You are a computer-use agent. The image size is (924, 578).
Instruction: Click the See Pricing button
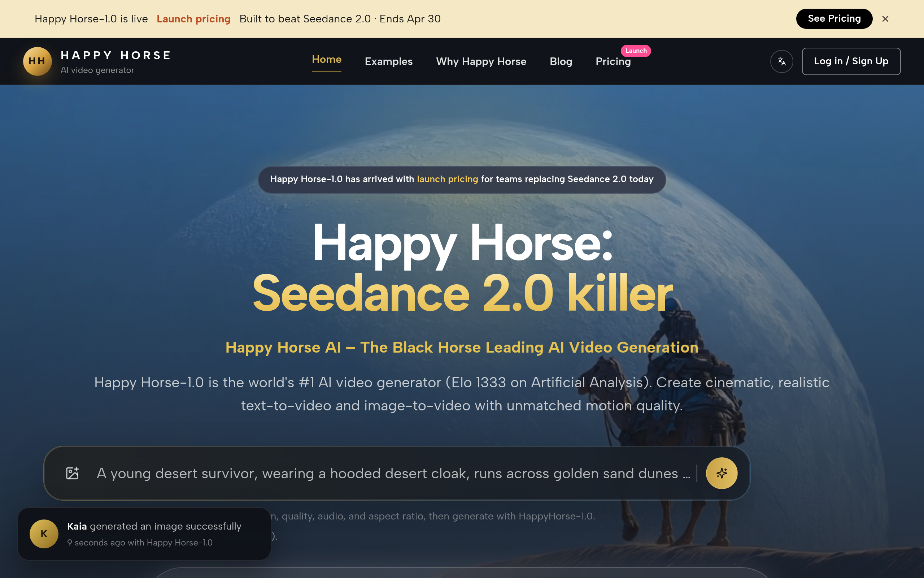click(834, 19)
